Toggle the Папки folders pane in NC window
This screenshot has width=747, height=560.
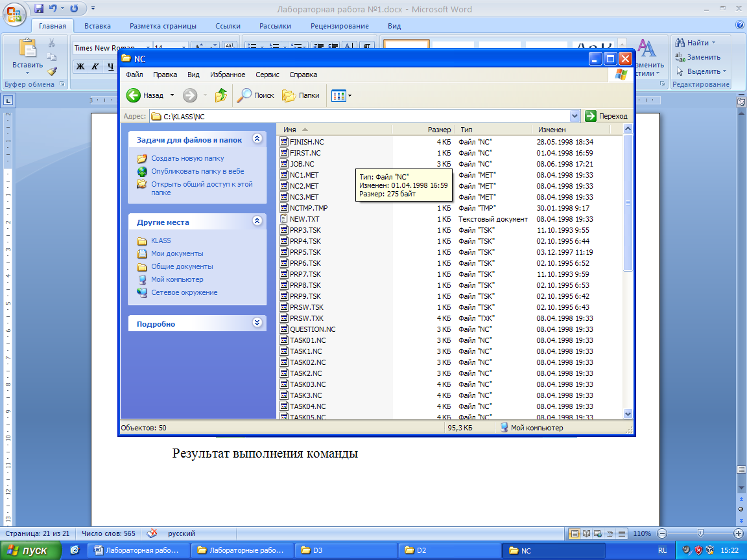click(x=301, y=95)
